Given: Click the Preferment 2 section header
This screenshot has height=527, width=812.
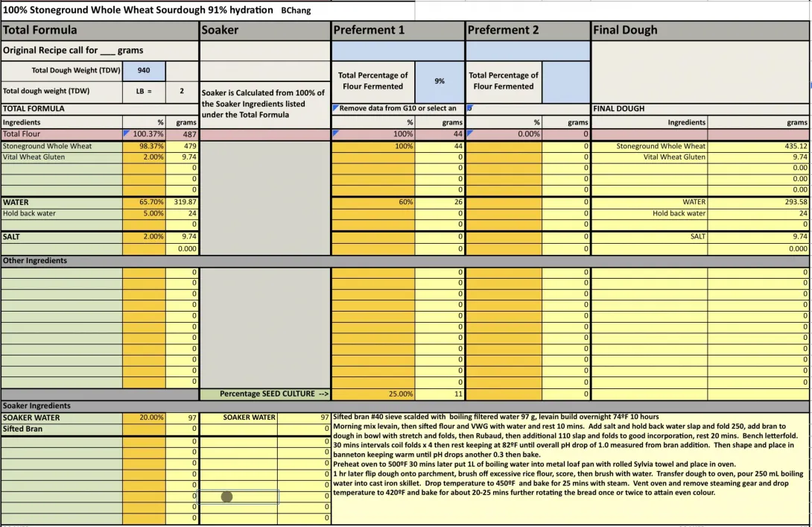Looking at the screenshot, I should pos(527,31).
